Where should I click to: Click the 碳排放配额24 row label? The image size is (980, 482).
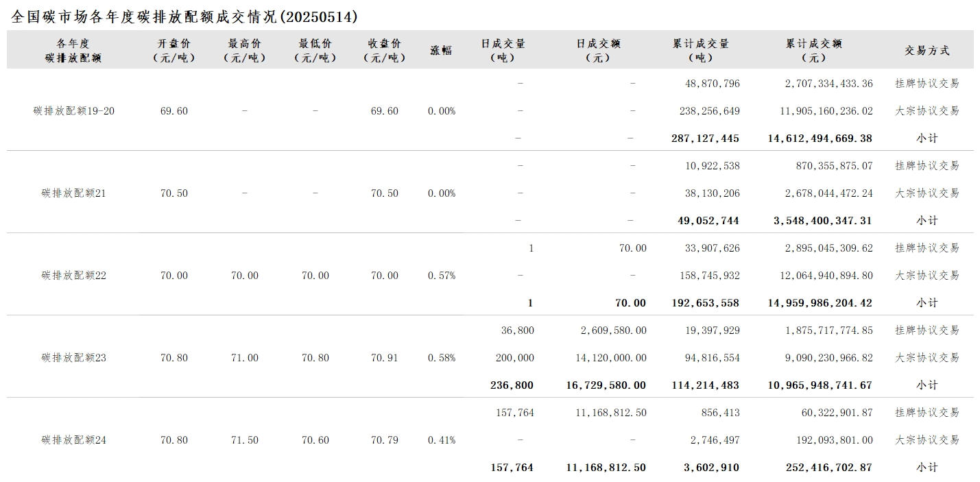[x=74, y=440]
